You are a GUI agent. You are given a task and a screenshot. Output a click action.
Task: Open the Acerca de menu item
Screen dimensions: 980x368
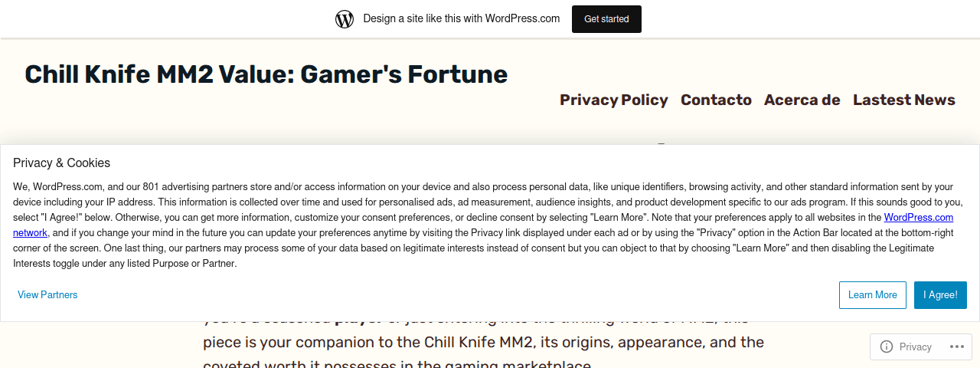point(802,100)
